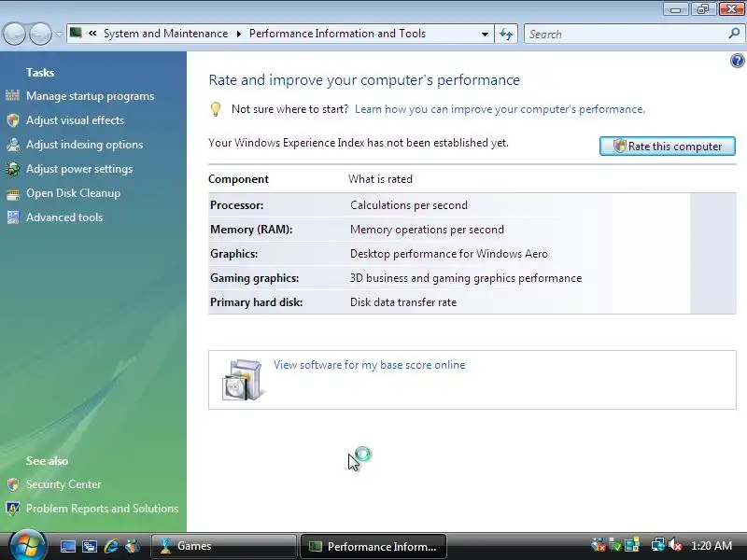Launch Internet Explorer from quick launch
The image size is (747, 560).
click(x=111, y=546)
